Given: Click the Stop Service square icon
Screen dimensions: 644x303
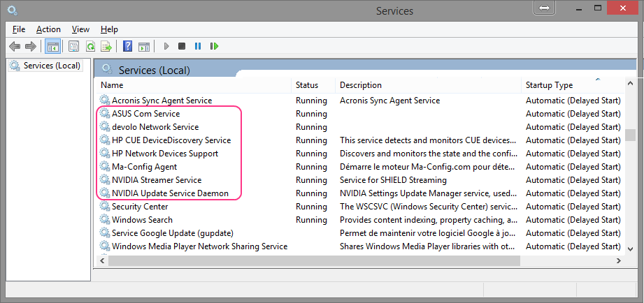Looking at the screenshot, I should (x=182, y=46).
